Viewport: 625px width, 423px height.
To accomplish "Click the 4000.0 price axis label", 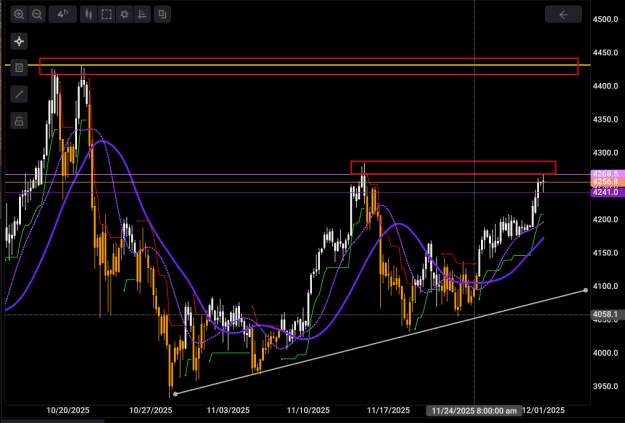I will [x=605, y=353].
